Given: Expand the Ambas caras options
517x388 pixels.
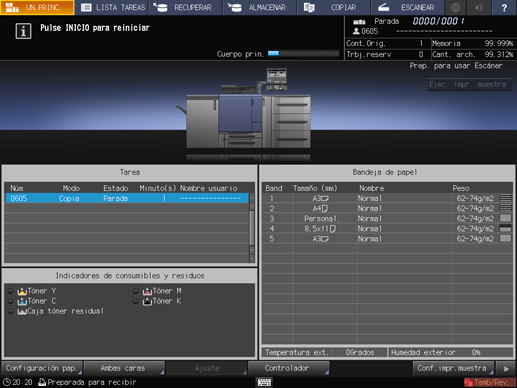Looking at the screenshot, I should click(x=124, y=368).
